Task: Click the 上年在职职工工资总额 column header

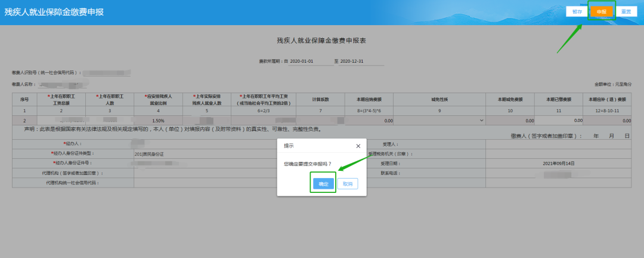Action: (x=61, y=100)
